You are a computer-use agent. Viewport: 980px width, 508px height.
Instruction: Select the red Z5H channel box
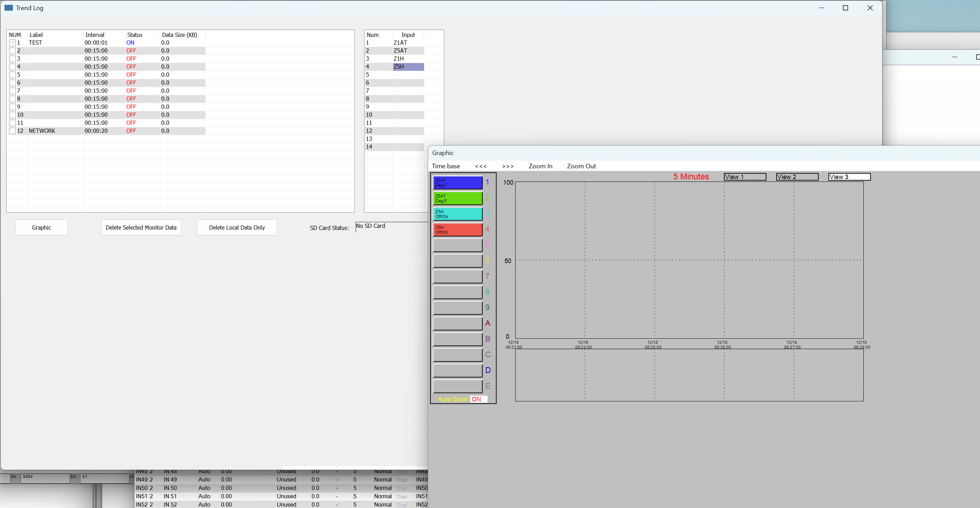click(x=457, y=230)
